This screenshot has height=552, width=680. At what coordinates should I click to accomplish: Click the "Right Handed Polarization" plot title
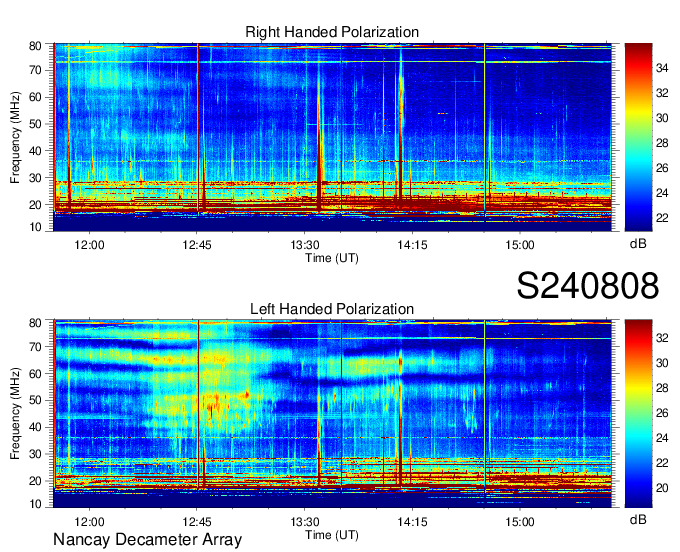click(332, 32)
